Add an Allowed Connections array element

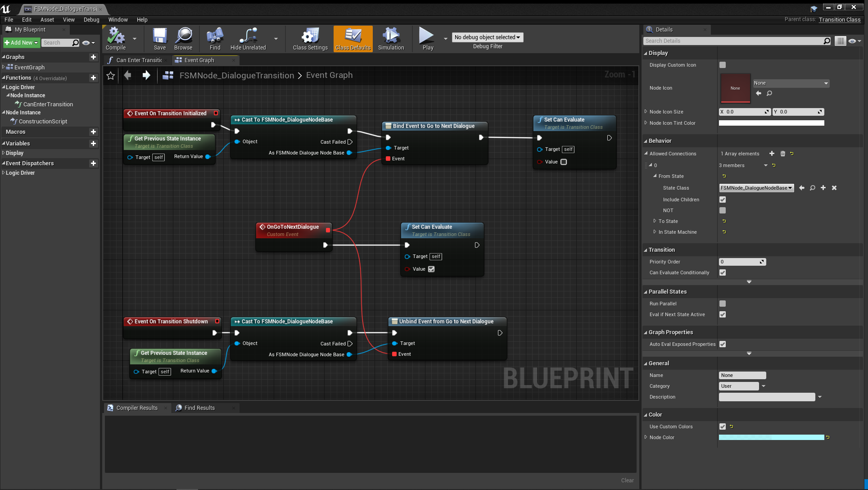[772, 154]
